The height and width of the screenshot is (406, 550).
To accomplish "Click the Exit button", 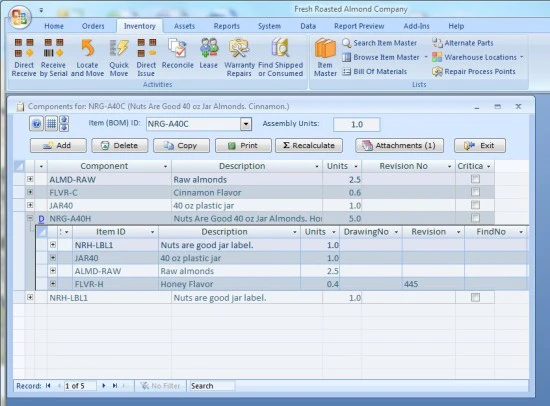I will [x=480, y=145].
